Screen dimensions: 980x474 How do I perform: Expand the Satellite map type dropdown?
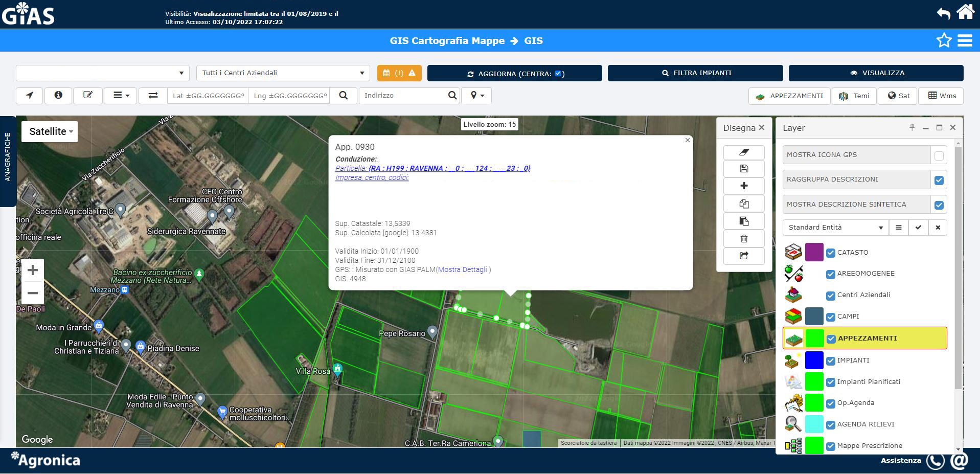click(50, 131)
